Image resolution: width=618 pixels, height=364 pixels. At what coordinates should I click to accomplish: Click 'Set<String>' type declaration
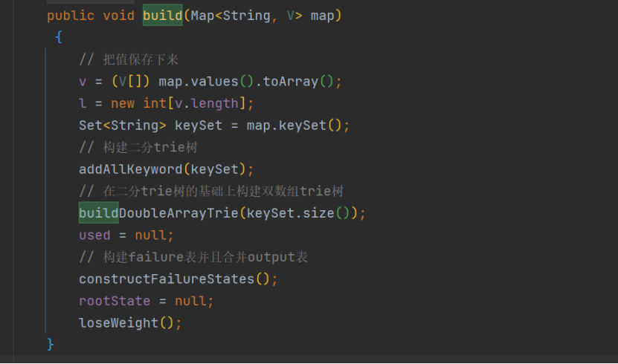(x=123, y=126)
